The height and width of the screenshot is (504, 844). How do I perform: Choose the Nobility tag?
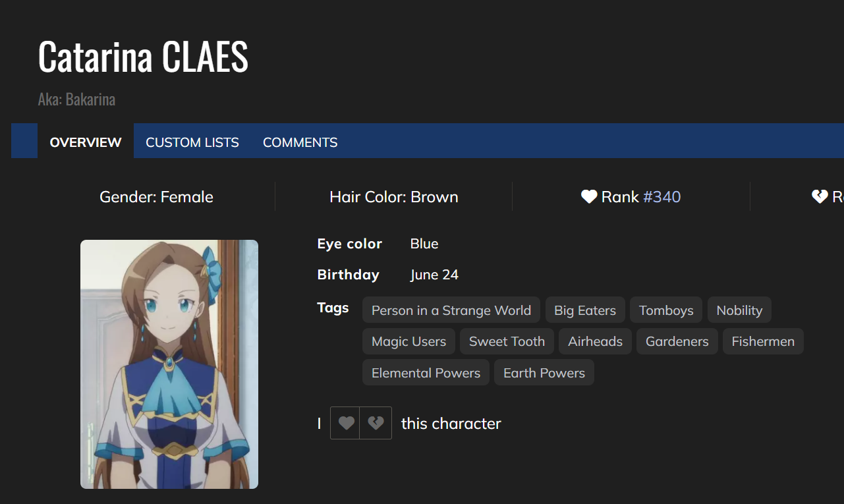739,310
